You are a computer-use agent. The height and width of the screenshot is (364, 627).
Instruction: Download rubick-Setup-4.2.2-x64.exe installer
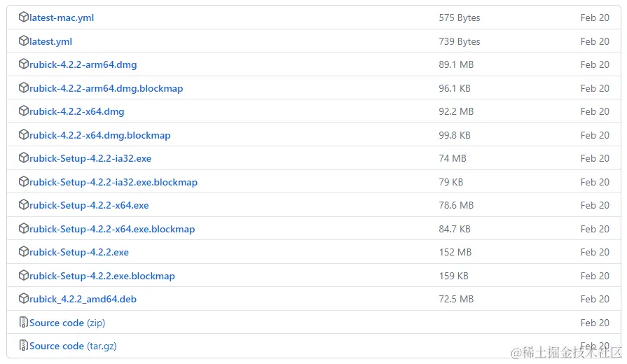89,205
